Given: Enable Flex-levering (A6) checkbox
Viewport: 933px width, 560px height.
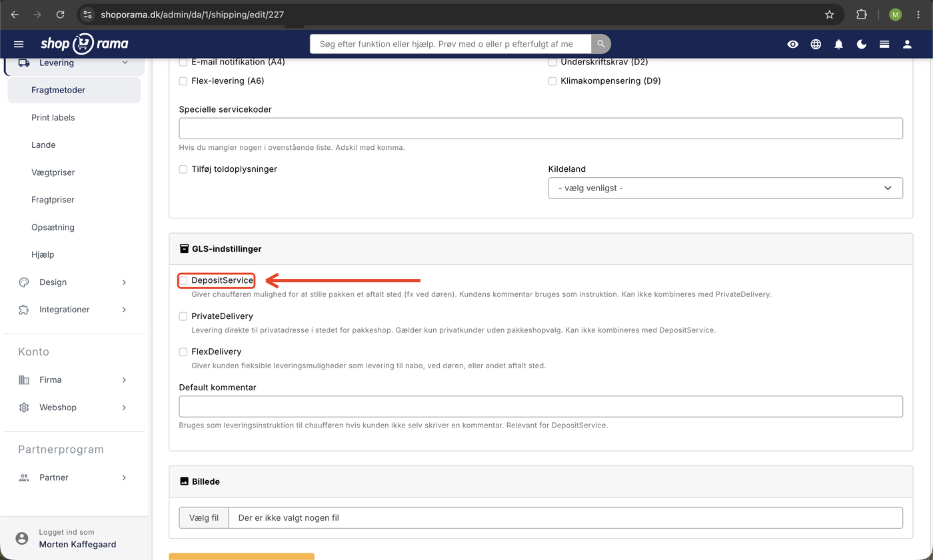Looking at the screenshot, I should [x=183, y=81].
